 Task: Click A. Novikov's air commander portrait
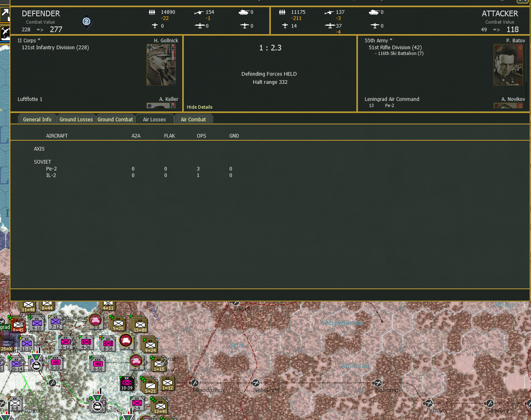point(508,105)
